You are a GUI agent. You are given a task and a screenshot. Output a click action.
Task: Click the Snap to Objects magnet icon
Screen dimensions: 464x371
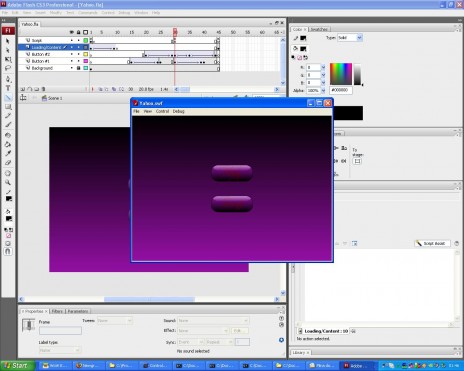[x=8, y=251]
